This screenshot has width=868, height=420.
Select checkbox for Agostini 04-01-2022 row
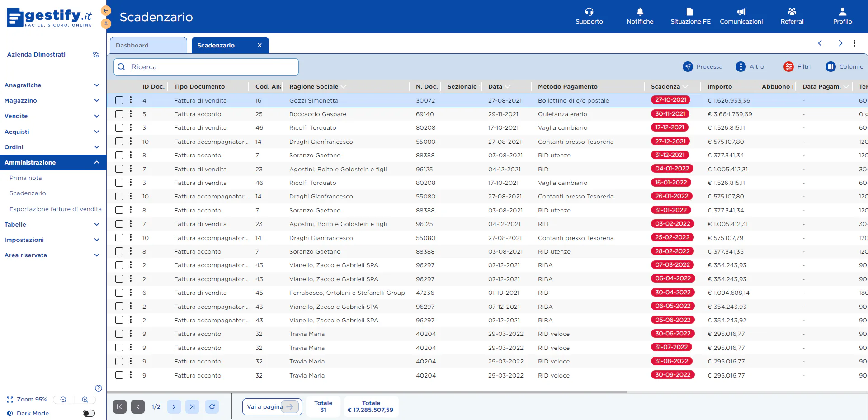click(x=119, y=169)
